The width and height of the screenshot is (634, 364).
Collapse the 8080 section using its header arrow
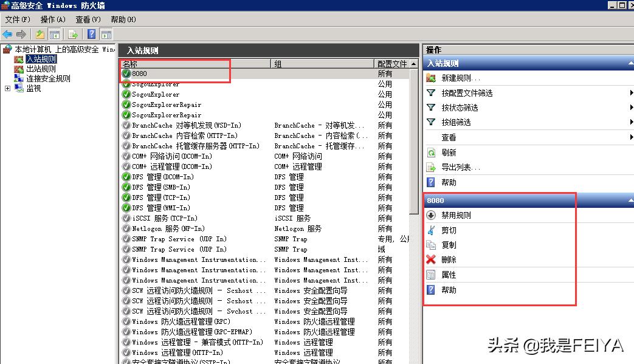pos(629,201)
